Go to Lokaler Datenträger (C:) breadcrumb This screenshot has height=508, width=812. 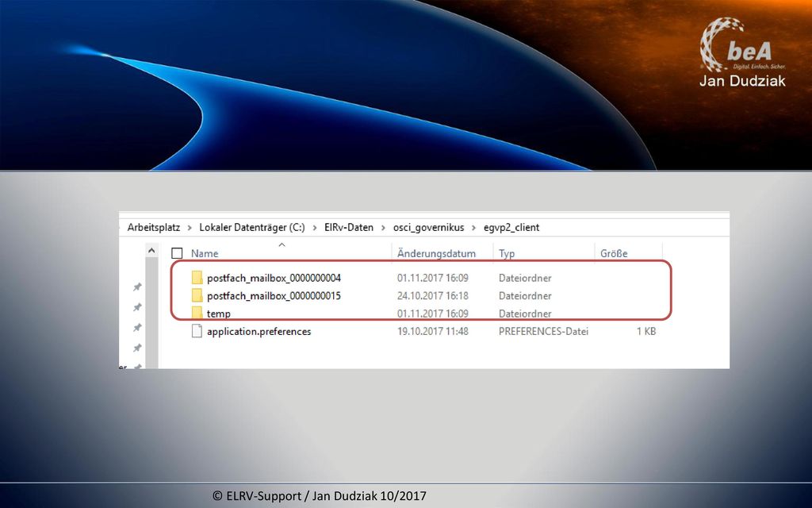[252, 227]
